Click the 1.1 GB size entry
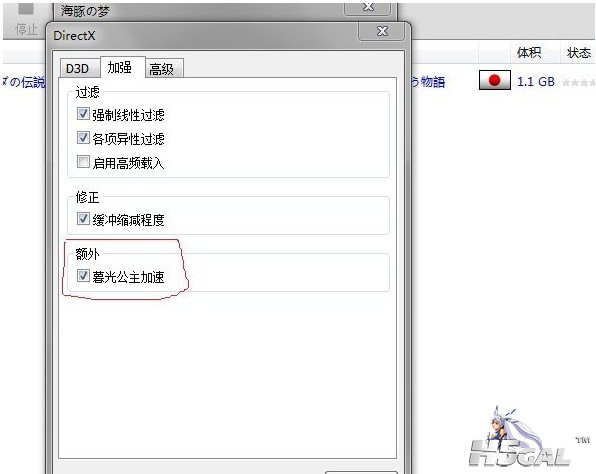596x474 pixels. click(x=535, y=81)
